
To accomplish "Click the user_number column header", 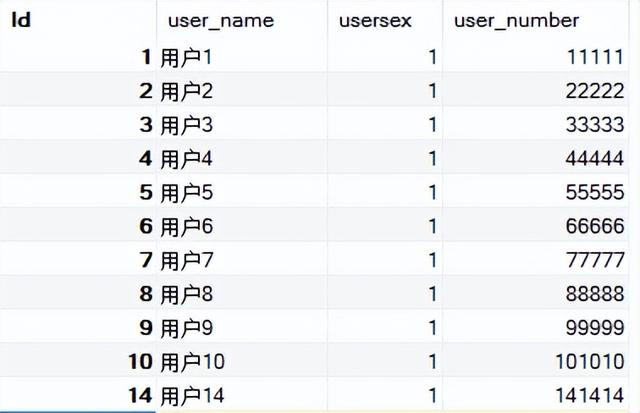I will pyautogui.click(x=536, y=20).
